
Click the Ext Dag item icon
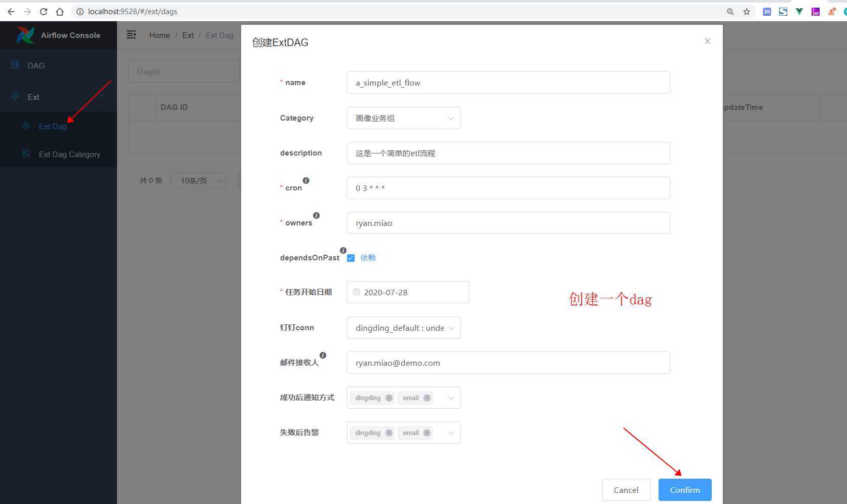26,126
